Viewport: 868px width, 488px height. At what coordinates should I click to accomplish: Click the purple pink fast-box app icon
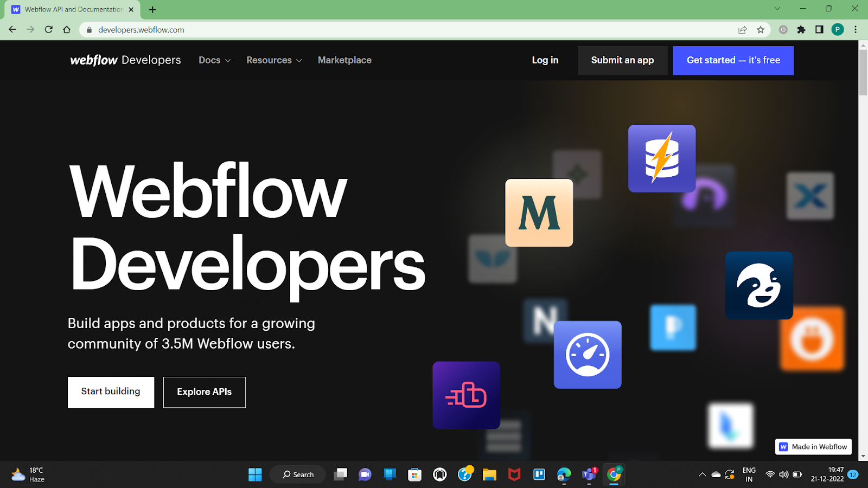[x=466, y=395]
